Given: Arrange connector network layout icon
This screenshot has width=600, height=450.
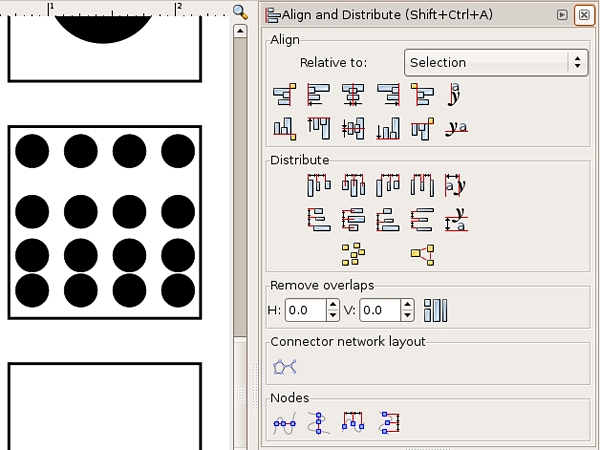Looking at the screenshot, I should click(285, 367).
